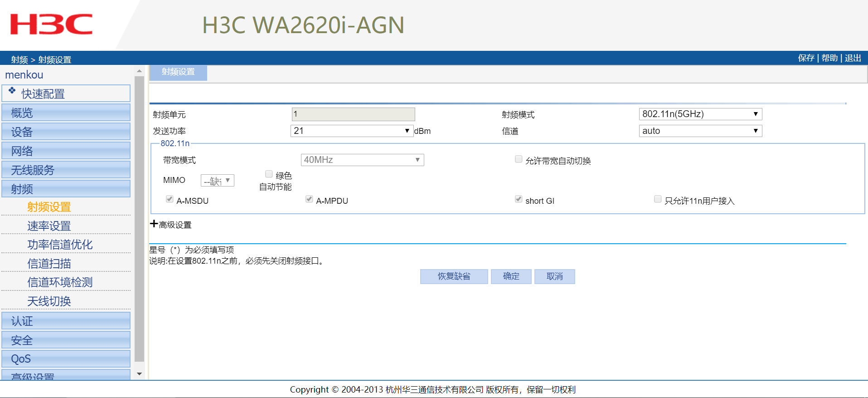Screen dimensions: 868x398
Task: Open the 发送功率 dropdown
Action: (352, 131)
